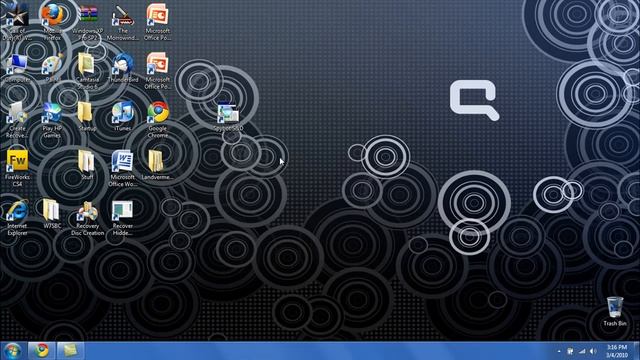Select the Computer desktop icon
Screen dimensions: 640x360
17,65
